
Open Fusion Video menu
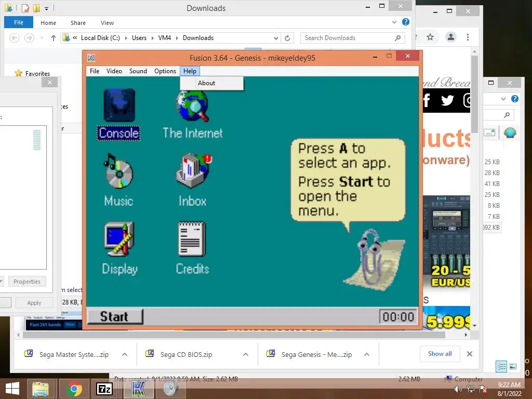click(114, 71)
